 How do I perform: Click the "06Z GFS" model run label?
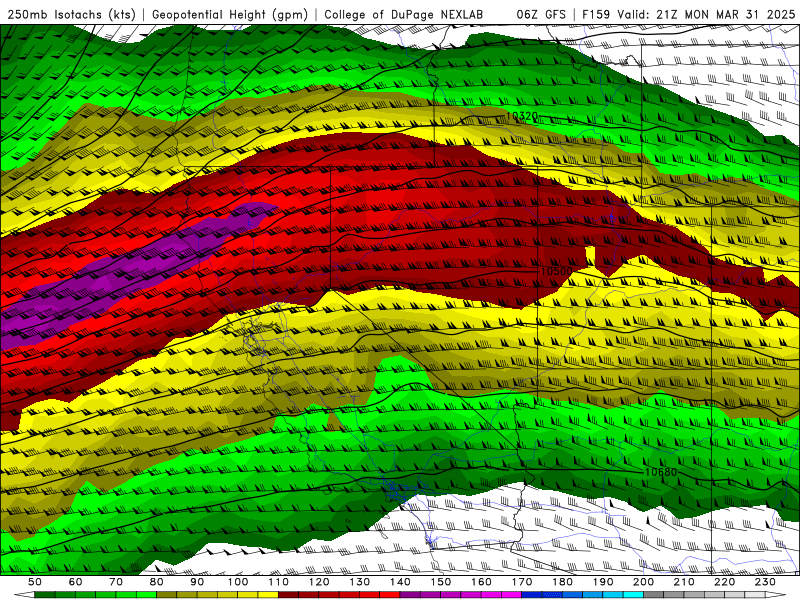(541, 14)
